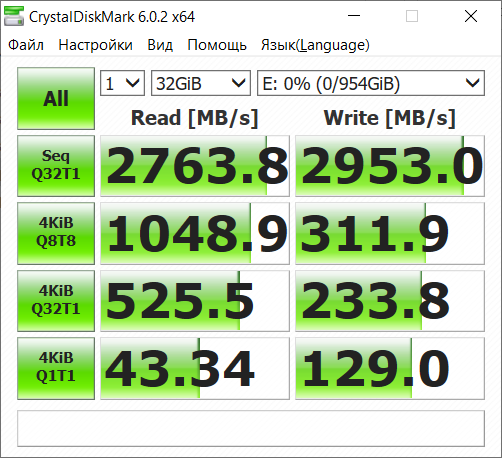The height and width of the screenshot is (458, 502).
Task: Open the test count dropdown showing 1
Action: click(x=122, y=83)
